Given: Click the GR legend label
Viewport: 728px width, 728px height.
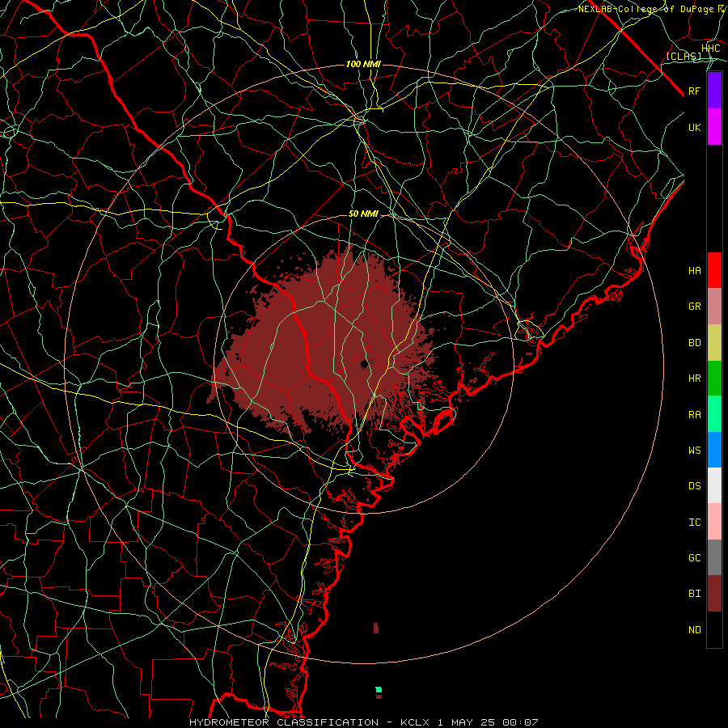Looking at the screenshot, I should pyautogui.click(x=694, y=307).
